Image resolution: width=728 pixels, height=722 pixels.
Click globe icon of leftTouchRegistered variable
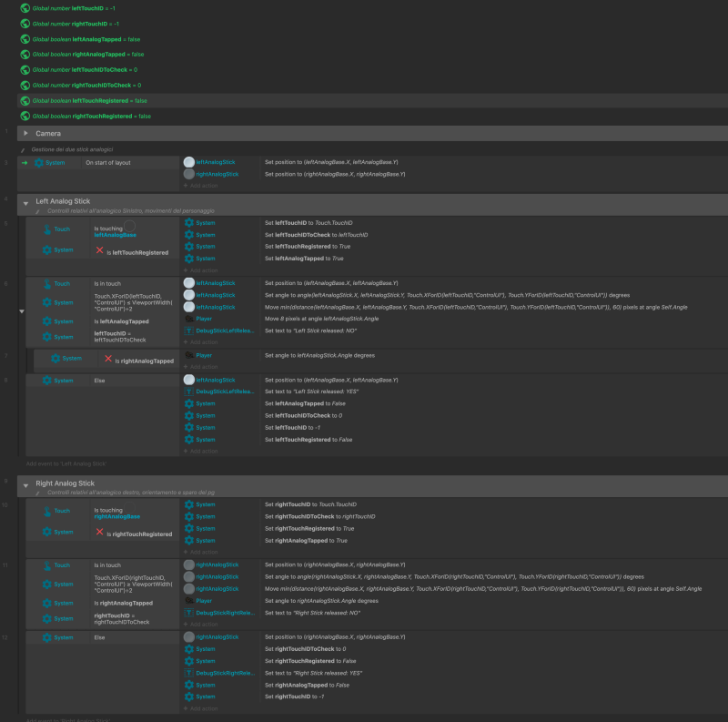(25, 101)
